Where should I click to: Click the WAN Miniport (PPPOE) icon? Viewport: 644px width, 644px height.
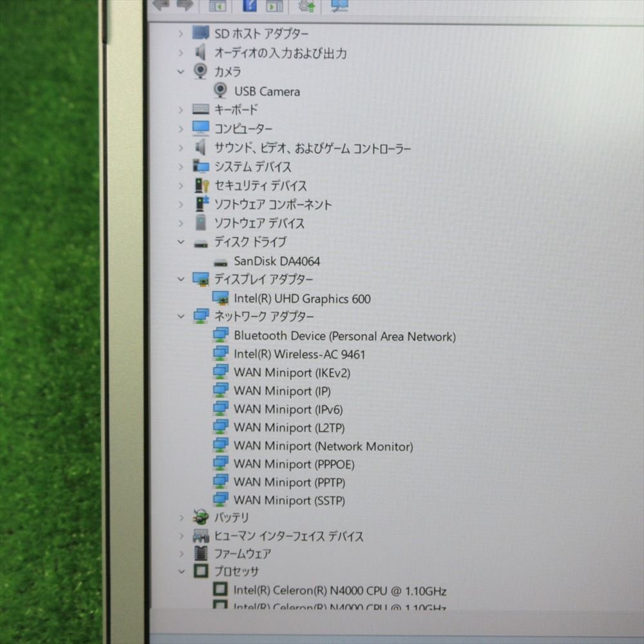[x=220, y=463]
